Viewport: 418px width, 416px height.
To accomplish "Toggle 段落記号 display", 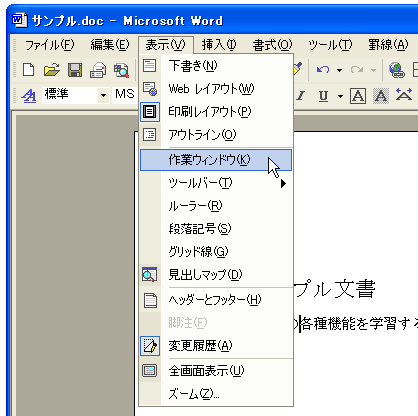I will (216, 229).
